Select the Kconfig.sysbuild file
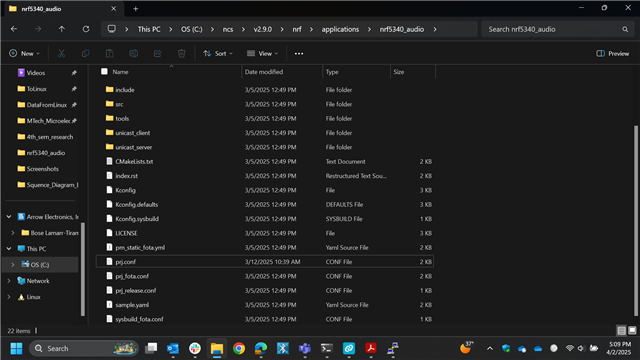 [264, 219]
